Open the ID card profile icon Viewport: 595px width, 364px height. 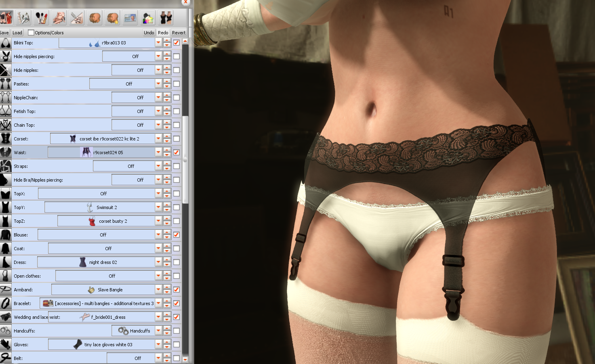130,18
